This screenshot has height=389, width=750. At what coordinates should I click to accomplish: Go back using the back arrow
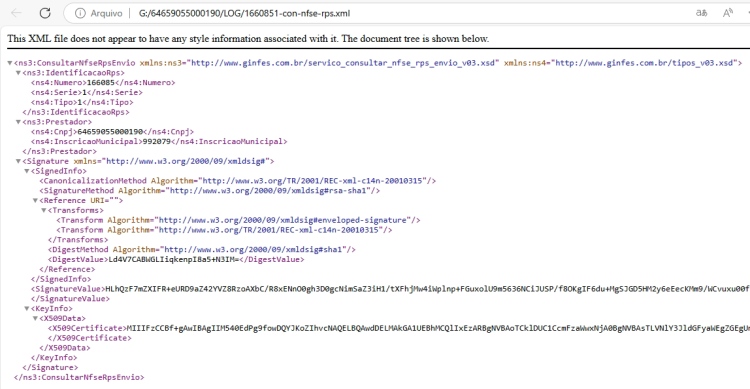point(16,13)
